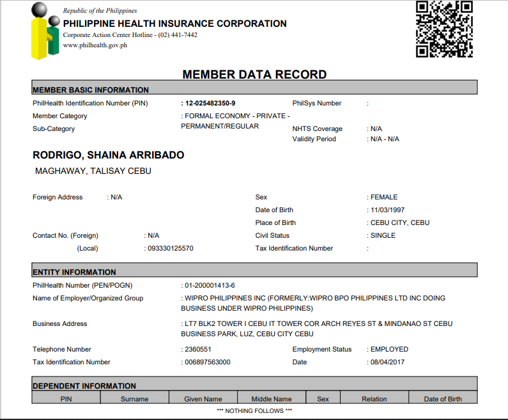The width and height of the screenshot is (508, 420).
Task: Click the Member Basic Information section header
Action: pyautogui.click(x=91, y=90)
